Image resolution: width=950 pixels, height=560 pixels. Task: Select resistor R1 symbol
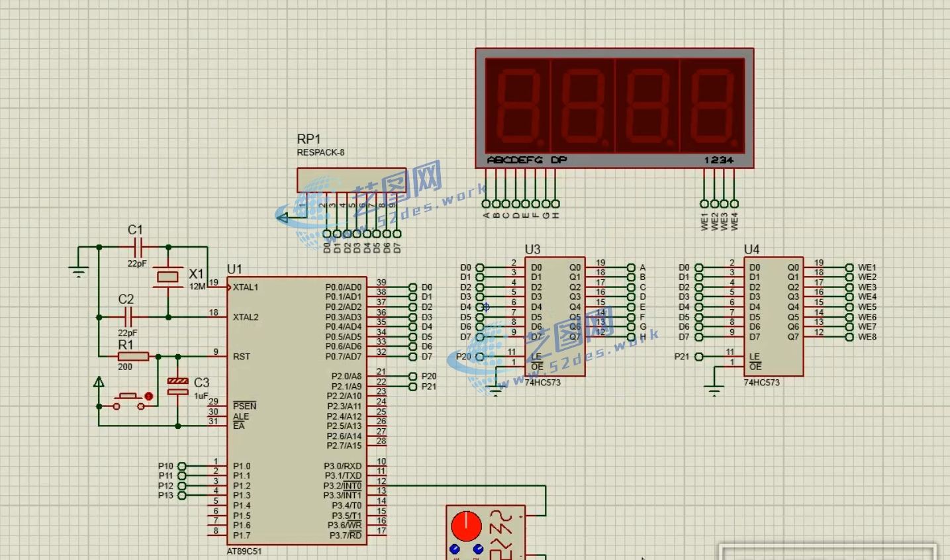point(133,356)
